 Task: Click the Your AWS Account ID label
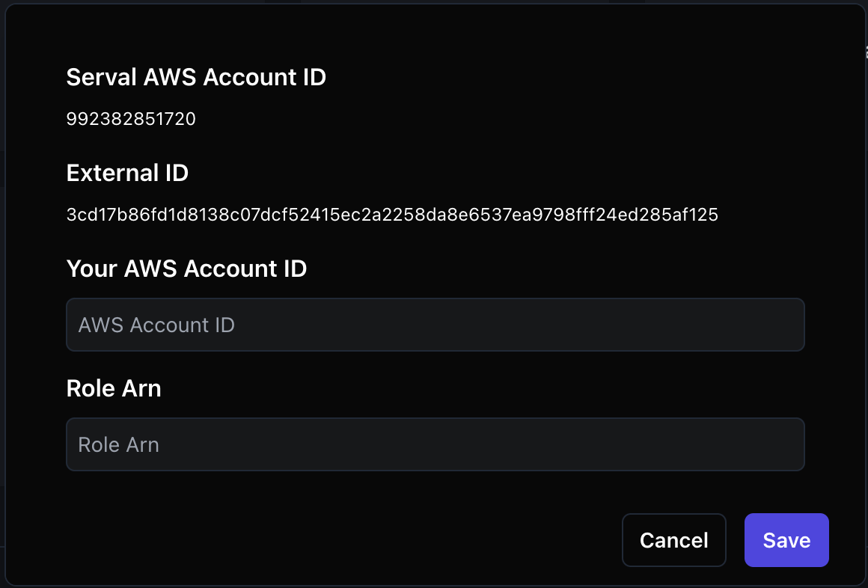186,269
